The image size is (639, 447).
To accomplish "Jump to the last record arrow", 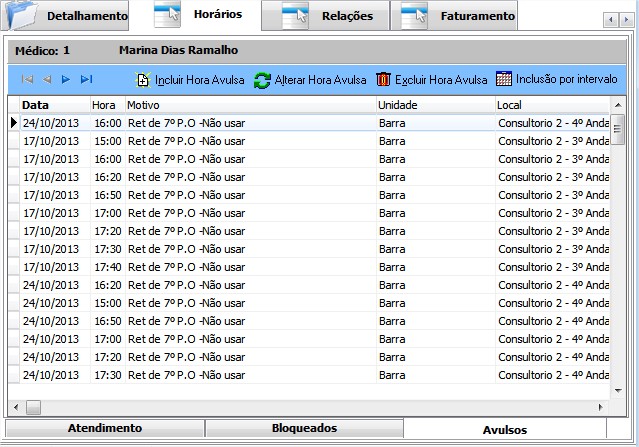I will click(86, 80).
